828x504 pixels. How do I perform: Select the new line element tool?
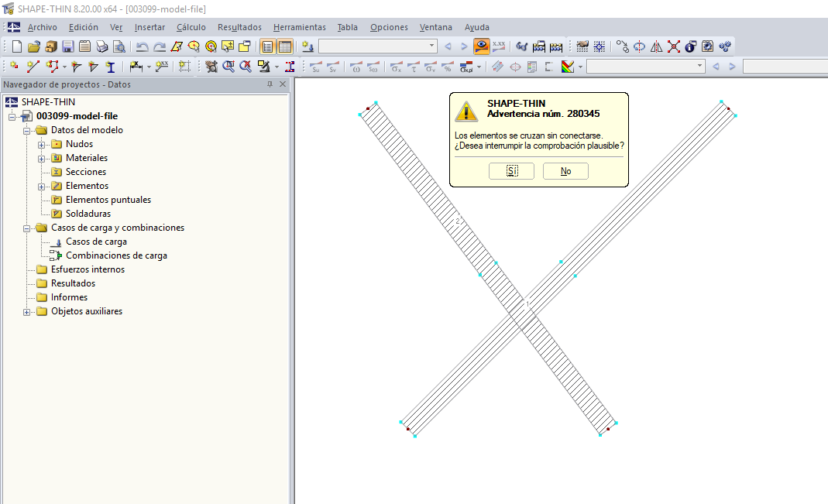pyautogui.click(x=33, y=67)
